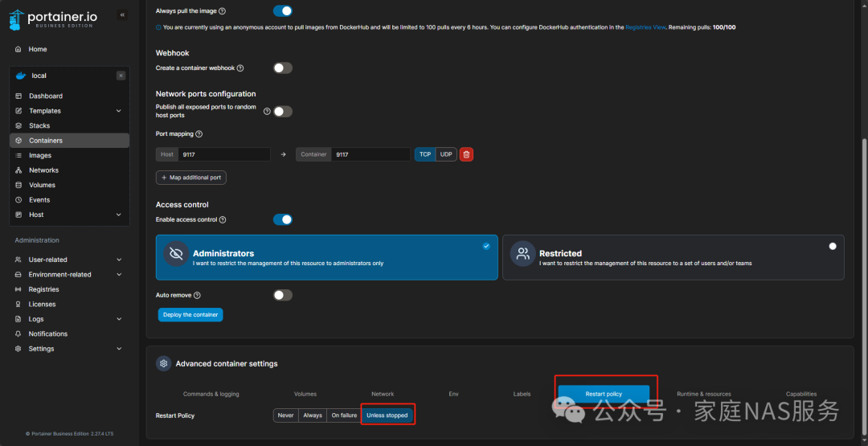
Task: Click the Templates edit icon
Action: click(x=18, y=111)
